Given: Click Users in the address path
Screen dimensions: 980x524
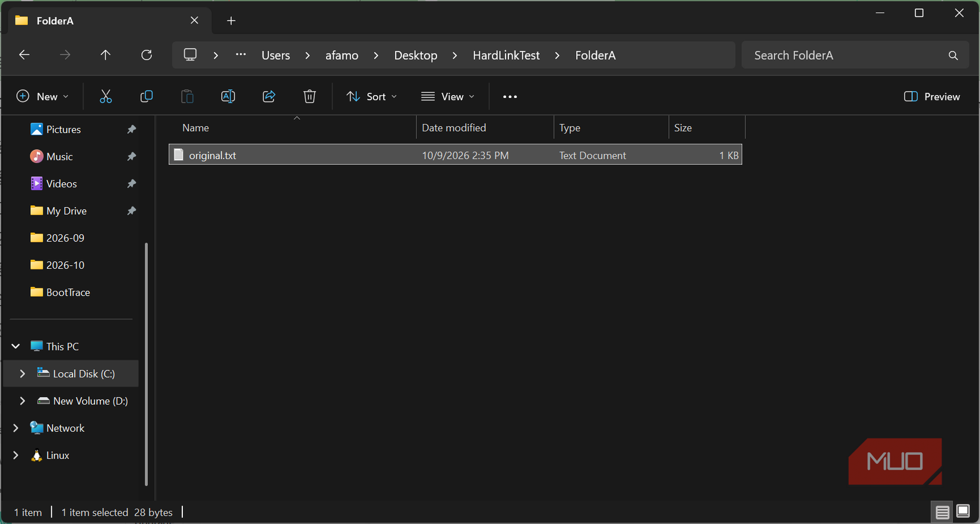Looking at the screenshot, I should 276,55.
